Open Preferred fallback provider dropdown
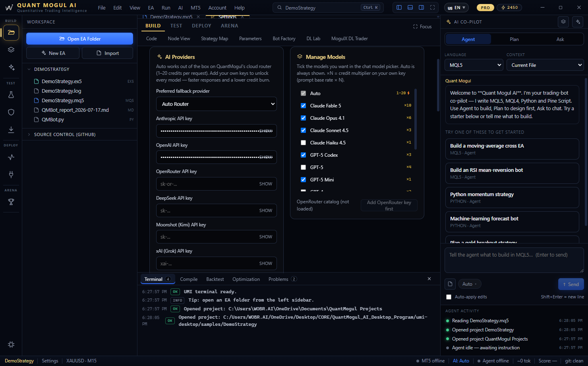The height and width of the screenshot is (366, 588). click(217, 104)
